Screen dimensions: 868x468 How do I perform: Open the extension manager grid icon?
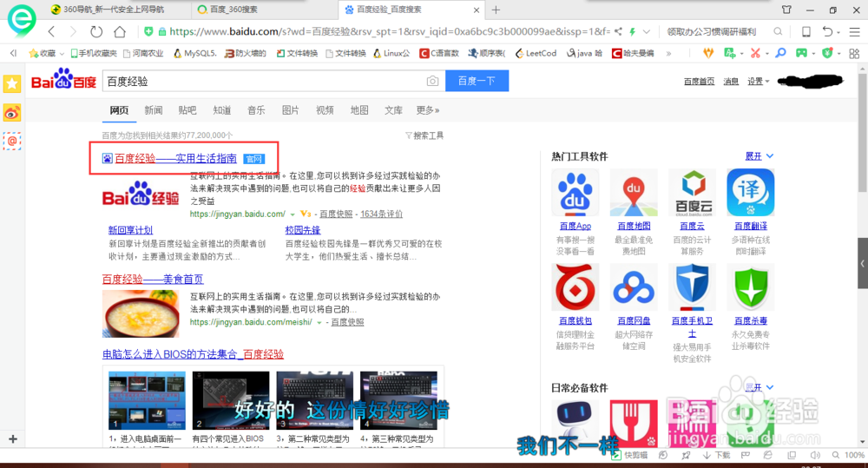[854, 53]
